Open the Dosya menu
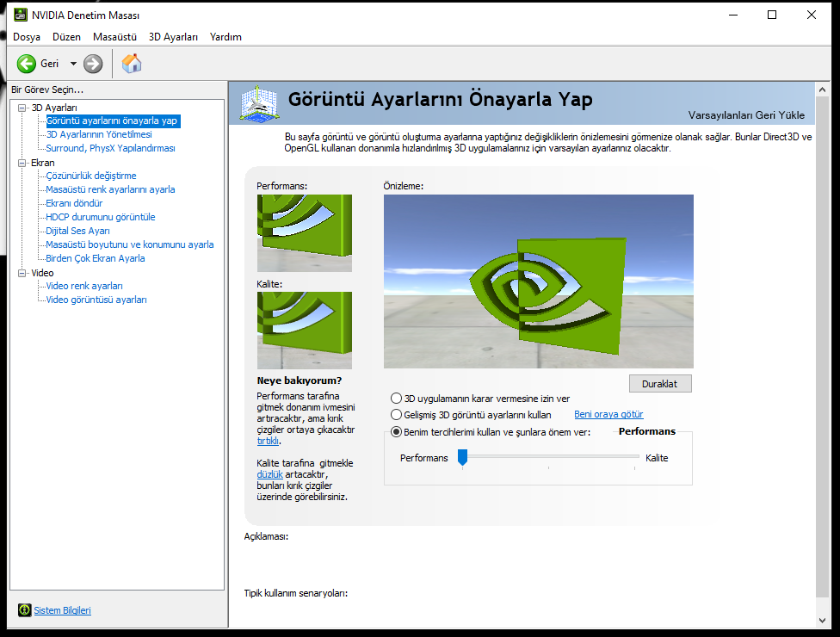Image resolution: width=840 pixels, height=637 pixels. click(x=26, y=37)
